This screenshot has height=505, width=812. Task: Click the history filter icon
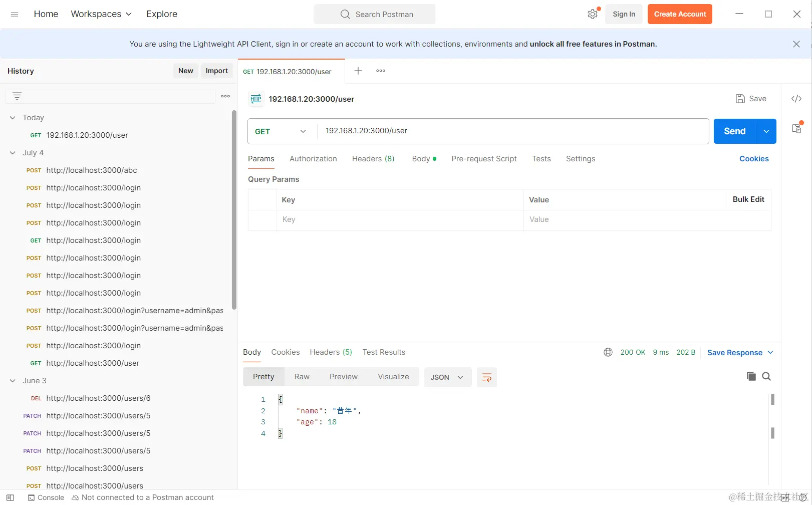point(17,96)
